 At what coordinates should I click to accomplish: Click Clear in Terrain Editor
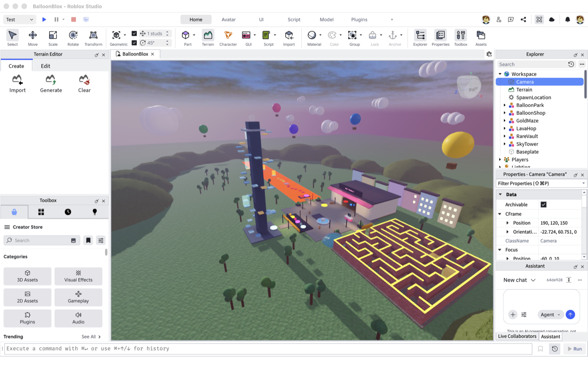[x=84, y=84]
